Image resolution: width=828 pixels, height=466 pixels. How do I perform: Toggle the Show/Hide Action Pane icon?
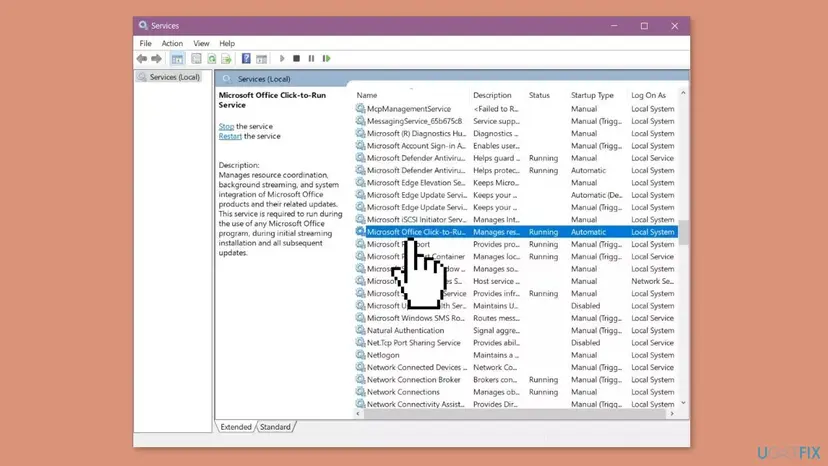(261, 59)
